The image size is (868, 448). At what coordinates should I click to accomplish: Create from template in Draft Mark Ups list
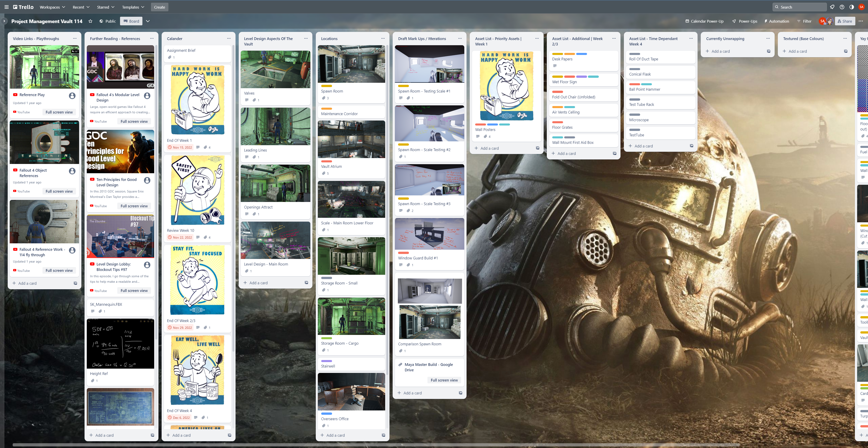click(461, 393)
